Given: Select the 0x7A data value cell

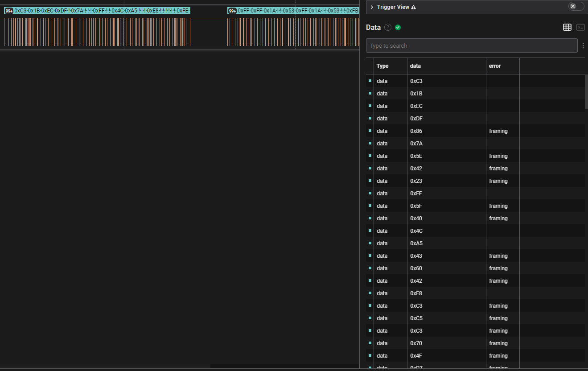Looking at the screenshot, I should click(447, 143).
